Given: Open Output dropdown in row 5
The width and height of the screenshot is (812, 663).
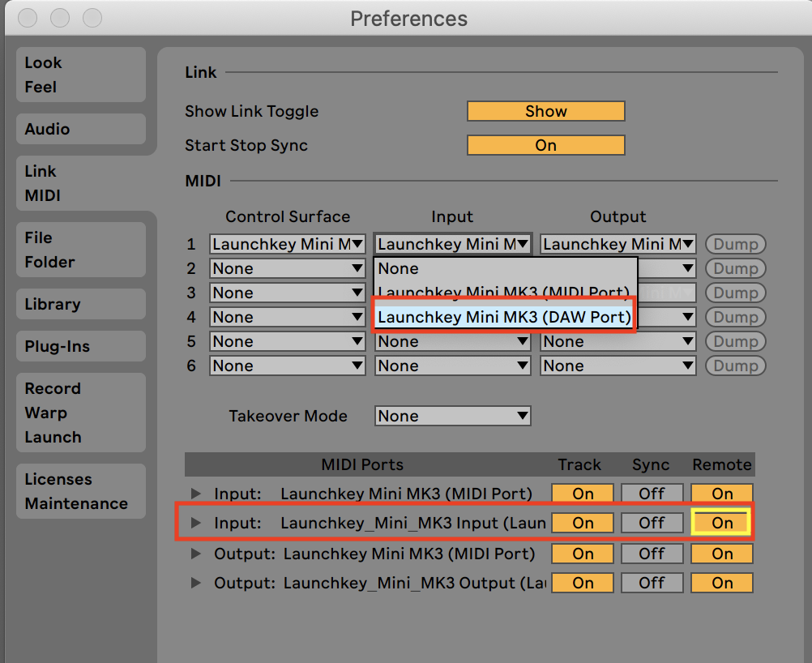Looking at the screenshot, I should (618, 341).
